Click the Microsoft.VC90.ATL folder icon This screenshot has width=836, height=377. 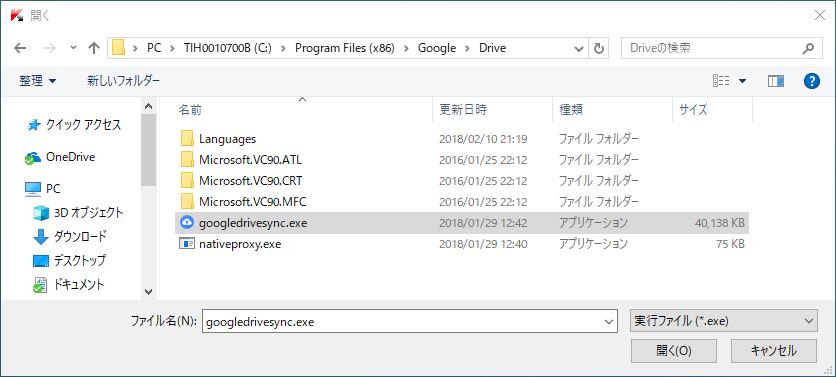pyautogui.click(x=187, y=159)
